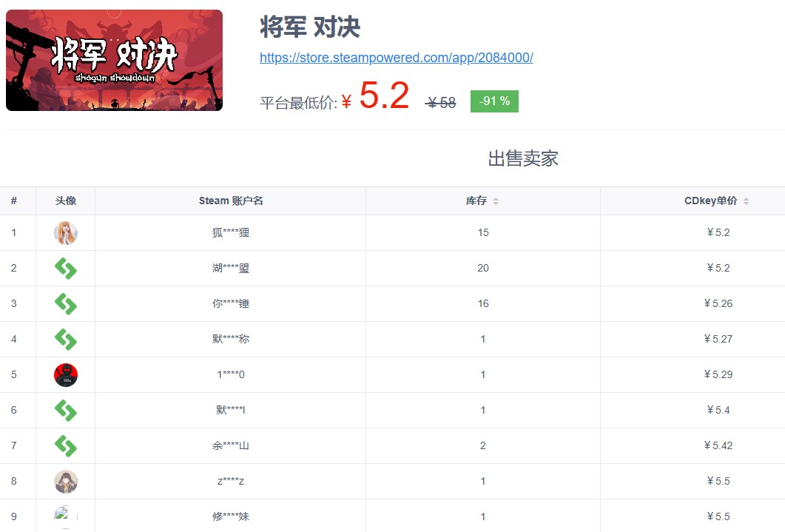Click the 将军 对决 game title
Image resolution: width=785 pixels, height=532 pixels.
point(310,27)
